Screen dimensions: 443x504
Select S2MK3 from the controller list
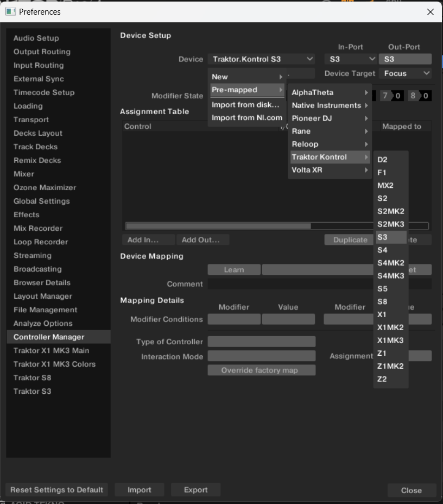391,224
